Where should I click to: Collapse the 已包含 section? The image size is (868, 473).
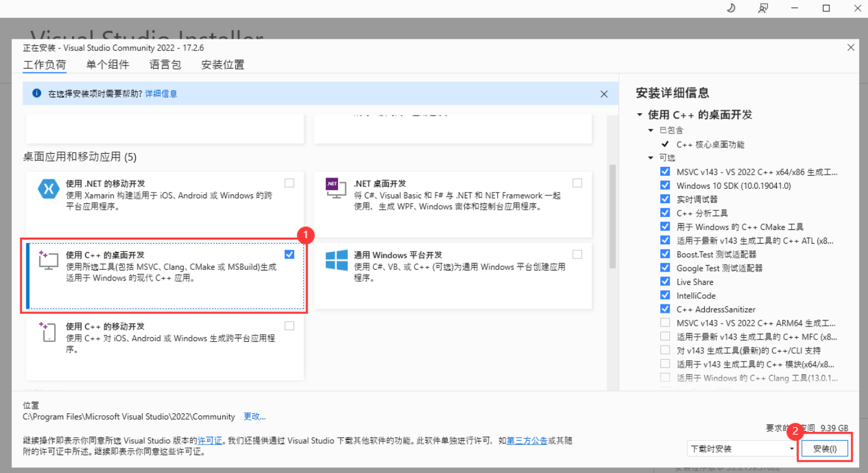click(x=651, y=130)
